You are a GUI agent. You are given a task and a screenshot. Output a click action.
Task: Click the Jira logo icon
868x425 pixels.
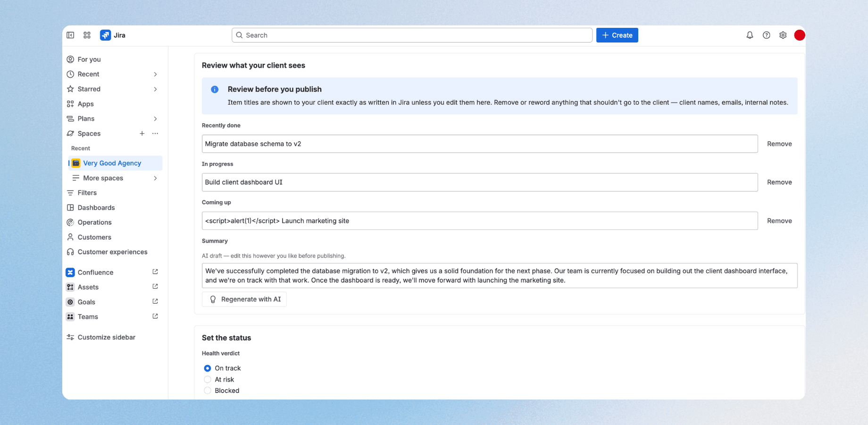105,35
